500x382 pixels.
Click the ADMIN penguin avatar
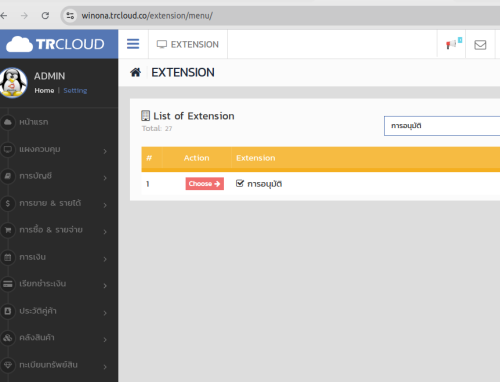tap(13, 83)
